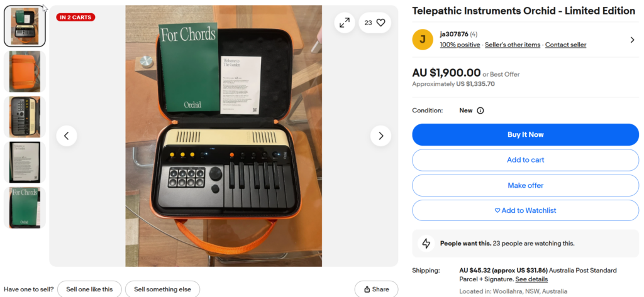Click the lightning bolt People want this icon
644x297 pixels.
pyautogui.click(x=426, y=243)
